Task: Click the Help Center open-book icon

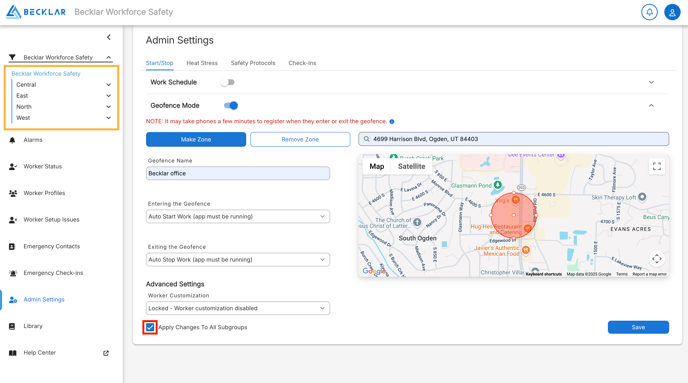Action: tap(13, 353)
